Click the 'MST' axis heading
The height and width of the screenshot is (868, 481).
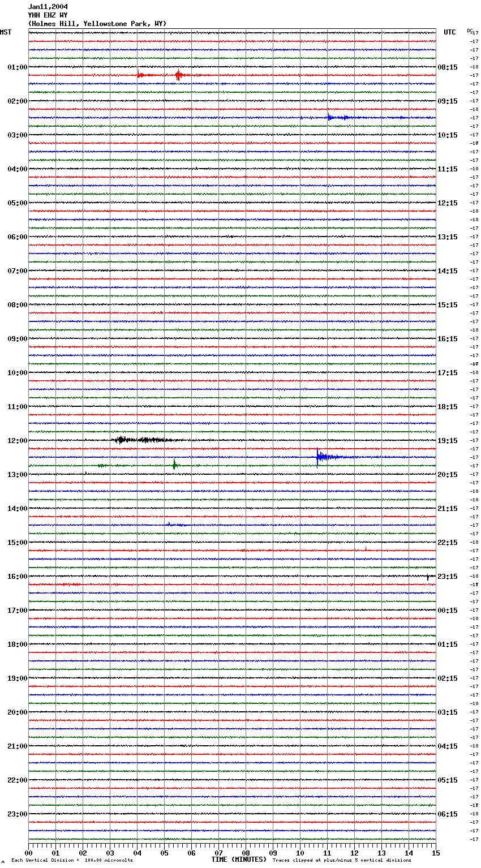point(6,32)
